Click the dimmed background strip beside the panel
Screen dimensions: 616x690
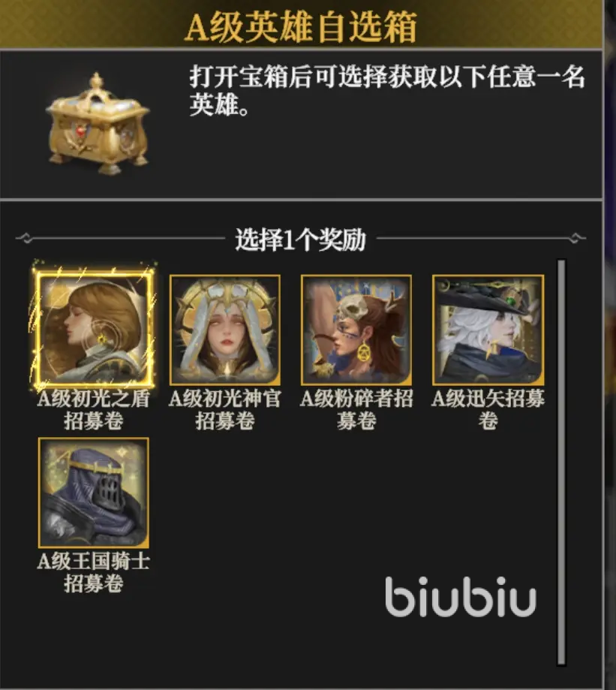coord(610,345)
